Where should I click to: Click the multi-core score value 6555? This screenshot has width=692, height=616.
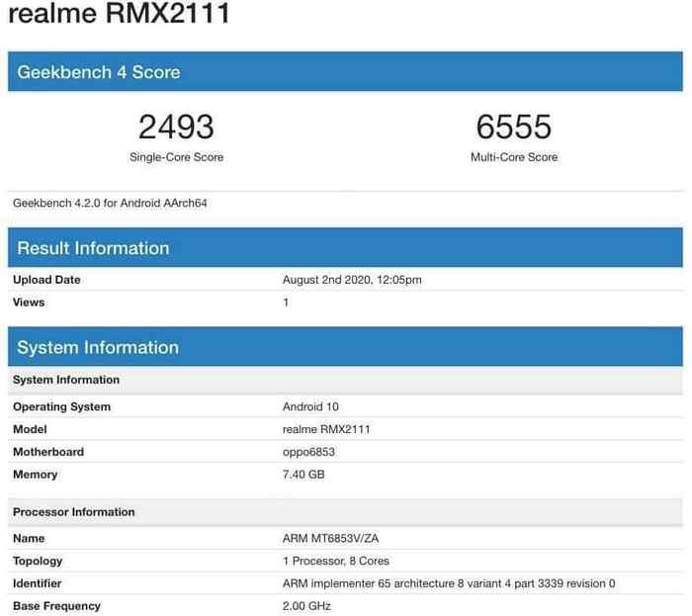(514, 128)
